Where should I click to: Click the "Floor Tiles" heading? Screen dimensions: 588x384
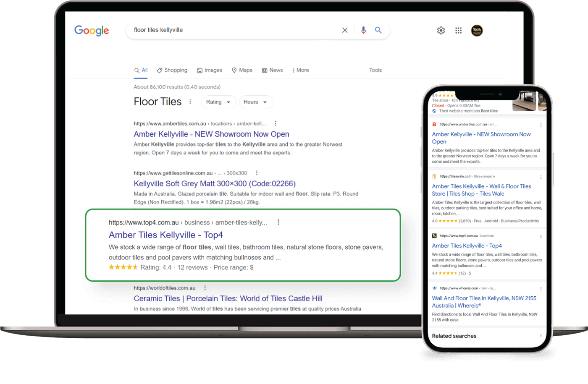coord(157,102)
